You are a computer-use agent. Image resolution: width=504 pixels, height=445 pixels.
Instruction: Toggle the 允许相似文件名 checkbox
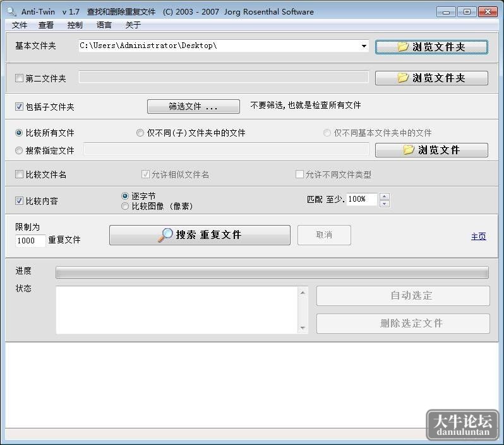(145, 174)
